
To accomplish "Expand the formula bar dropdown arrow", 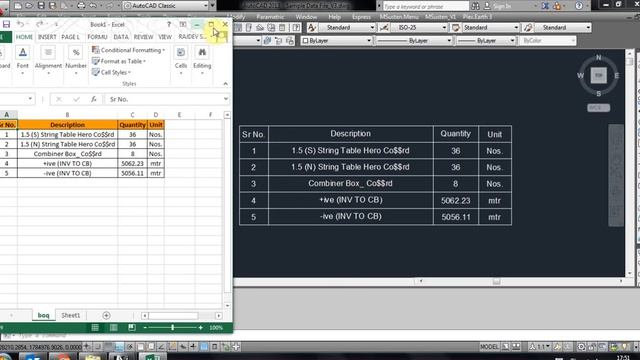I will (x=226, y=99).
